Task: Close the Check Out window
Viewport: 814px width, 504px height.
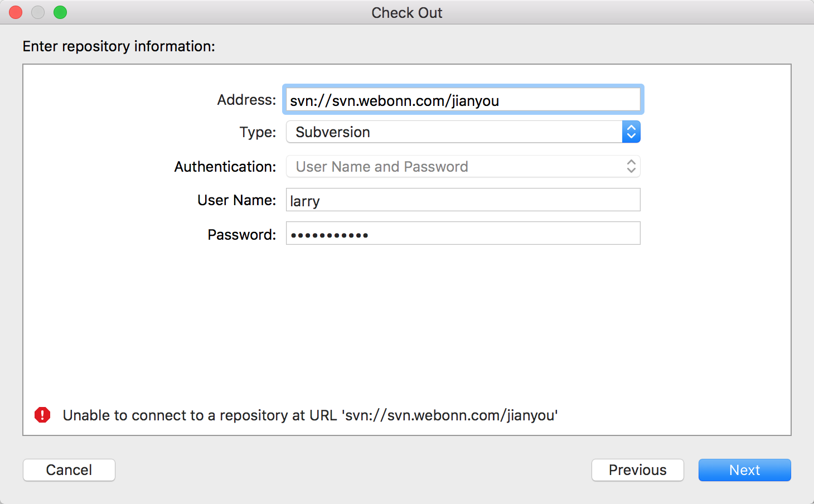Action: click(x=16, y=12)
